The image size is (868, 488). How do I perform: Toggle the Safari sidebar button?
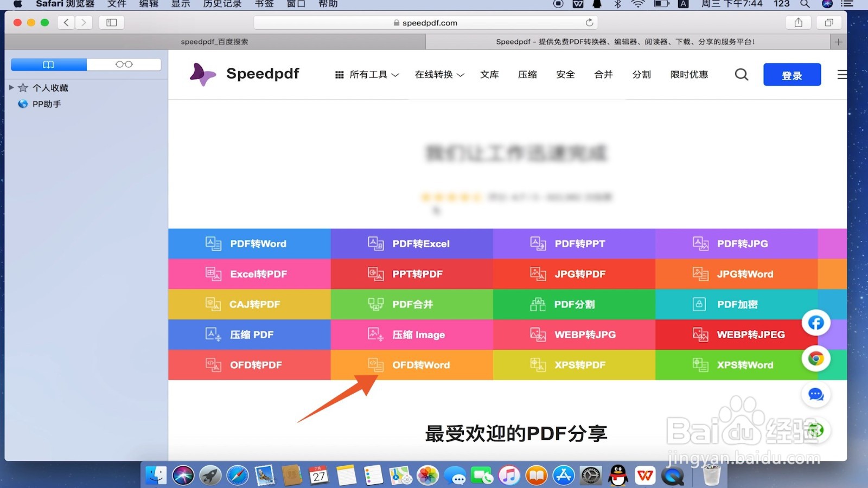112,23
